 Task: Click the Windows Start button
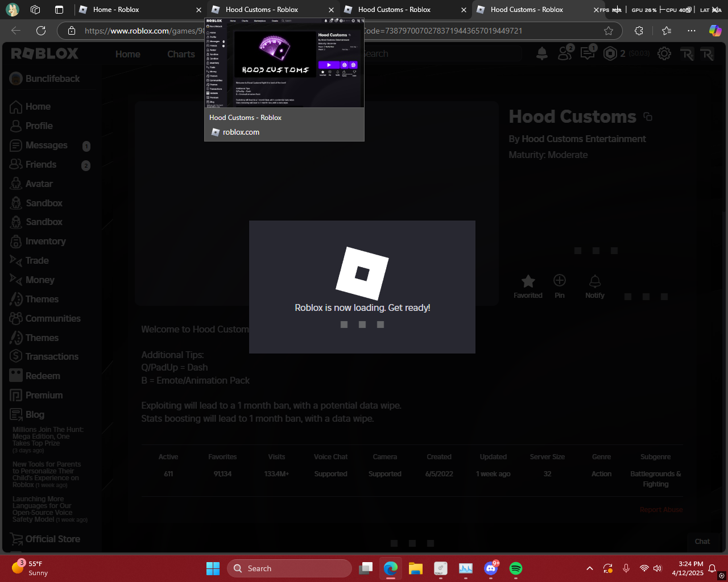point(213,568)
